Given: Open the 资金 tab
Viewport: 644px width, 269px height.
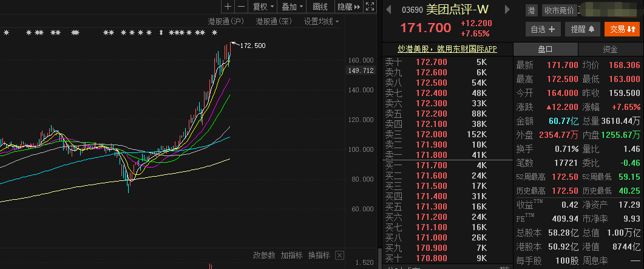Looking at the screenshot, I should tap(611, 49).
